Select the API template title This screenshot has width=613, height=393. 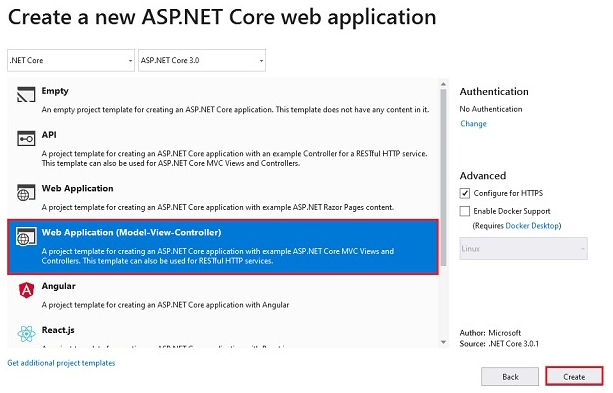(49, 135)
